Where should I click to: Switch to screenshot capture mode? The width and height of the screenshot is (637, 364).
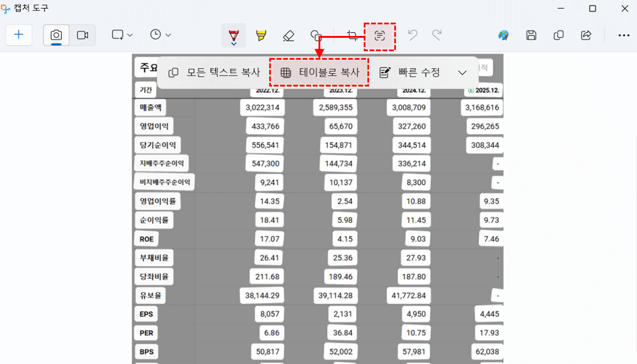pos(56,35)
